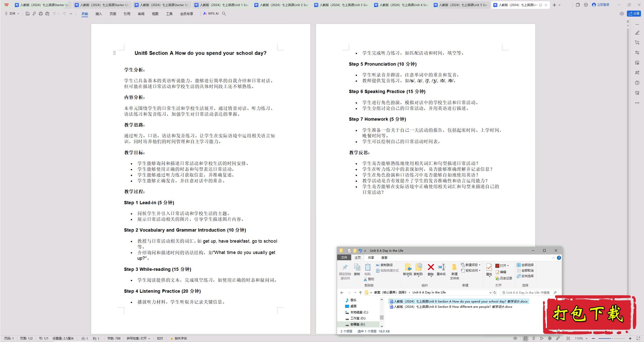This screenshot has height=342, width=644.
Task: Open 引用 menu tab
Action: coord(127,14)
